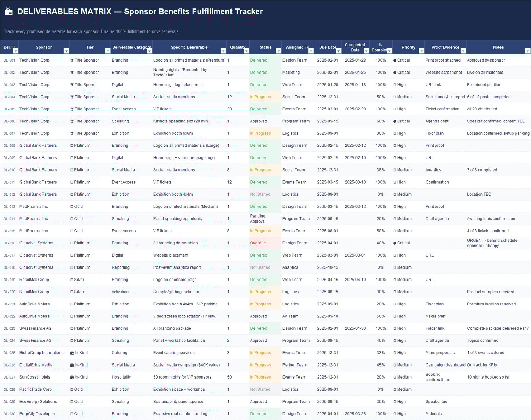Click the Critical priority dot in row DL-001
531x420 pixels.
(x=395, y=61)
